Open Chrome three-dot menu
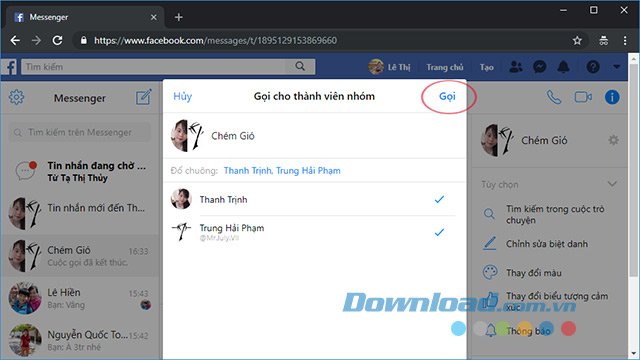The width and height of the screenshot is (640, 360). click(625, 40)
